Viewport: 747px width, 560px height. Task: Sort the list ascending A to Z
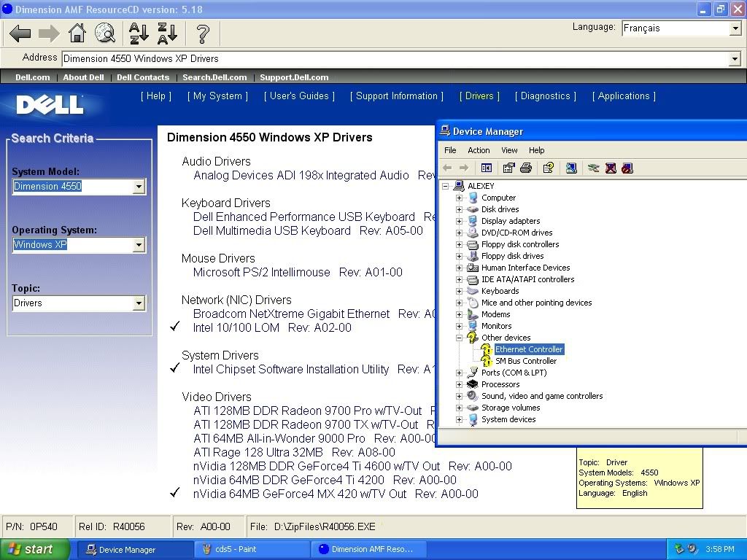click(139, 34)
